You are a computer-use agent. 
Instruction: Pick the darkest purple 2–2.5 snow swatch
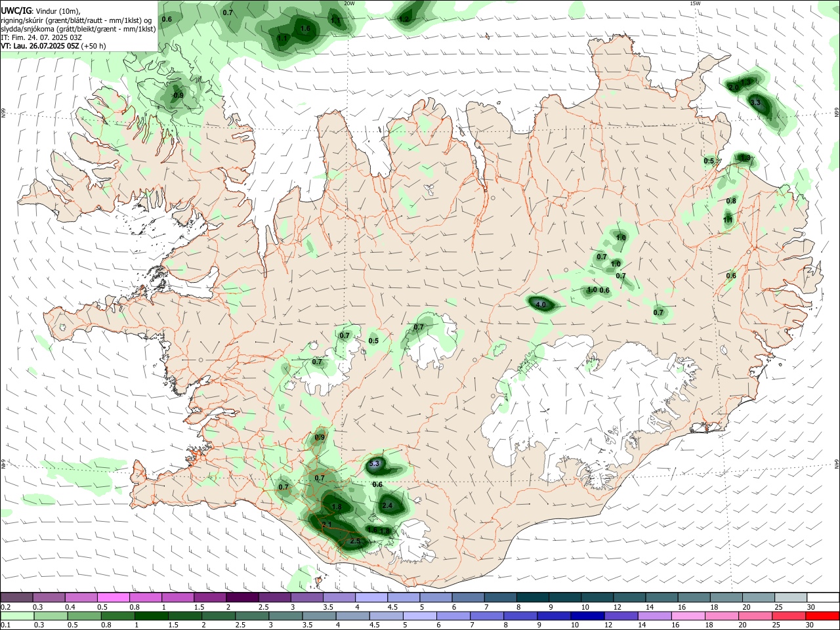[x=243, y=597]
